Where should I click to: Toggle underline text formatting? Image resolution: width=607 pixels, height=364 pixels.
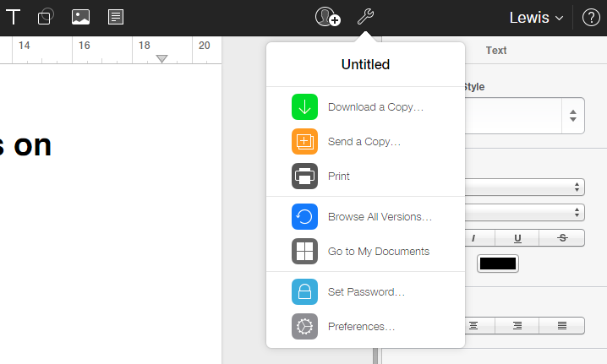point(517,238)
